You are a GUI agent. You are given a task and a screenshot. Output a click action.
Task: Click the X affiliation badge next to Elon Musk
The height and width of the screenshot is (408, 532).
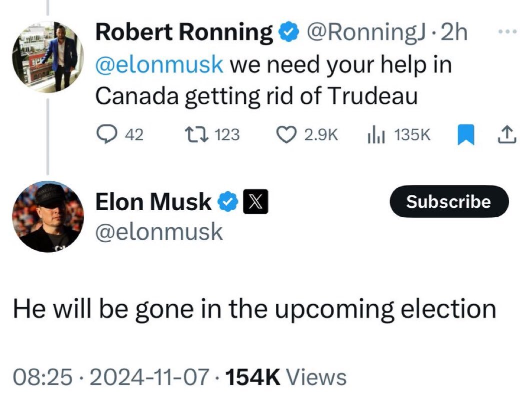pos(255,202)
